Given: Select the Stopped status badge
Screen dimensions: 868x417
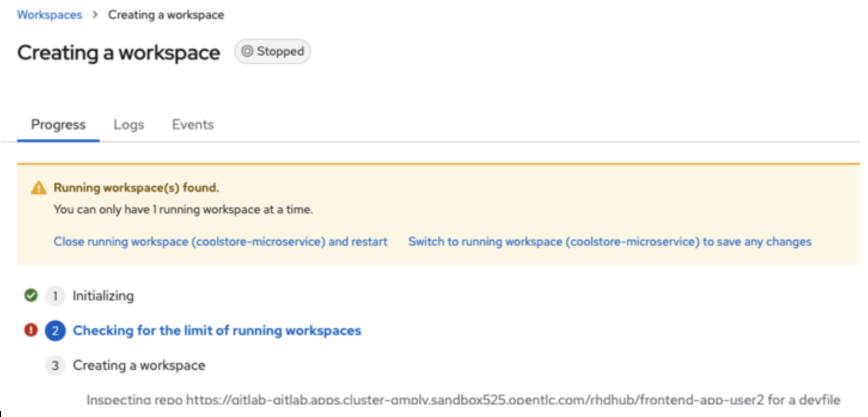Looking at the screenshot, I should [273, 52].
